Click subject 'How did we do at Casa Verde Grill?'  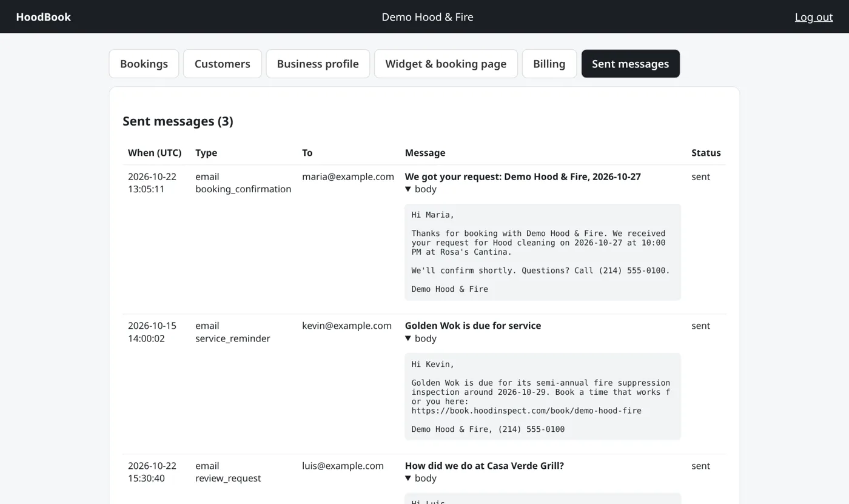pos(485,466)
